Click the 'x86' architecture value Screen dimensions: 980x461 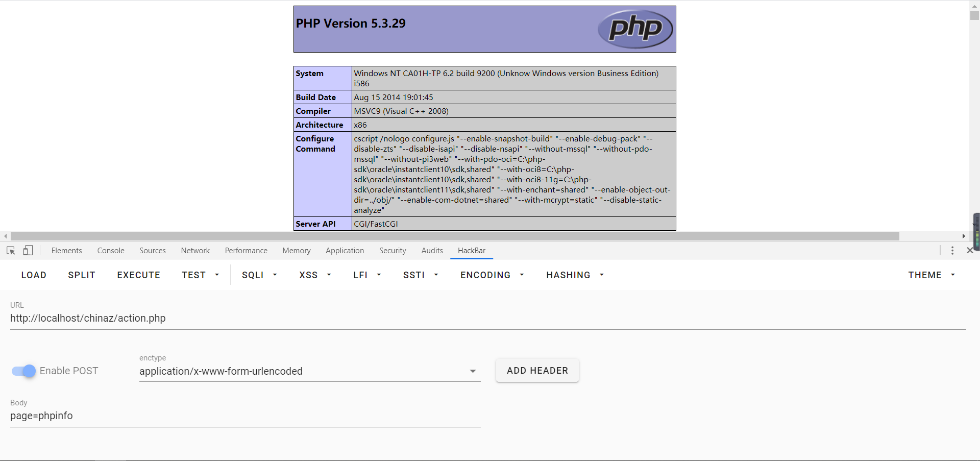click(360, 125)
